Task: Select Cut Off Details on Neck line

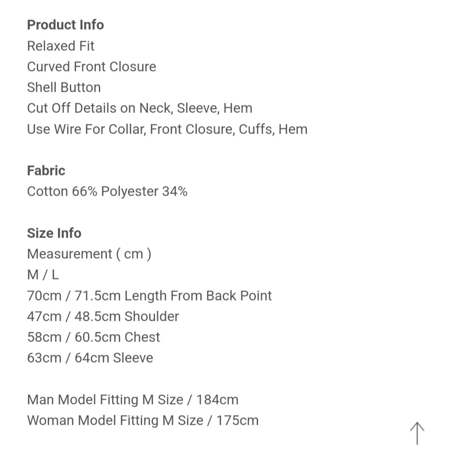Action: (x=140, y=108)
